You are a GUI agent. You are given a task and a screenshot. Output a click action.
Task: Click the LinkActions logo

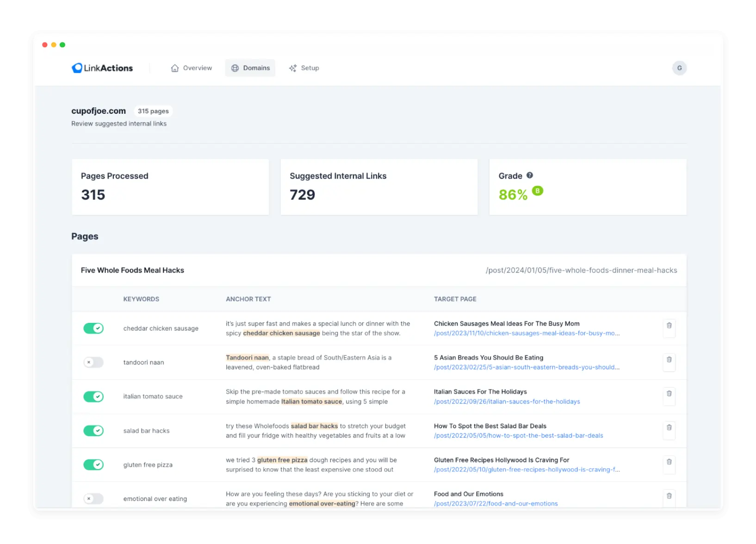pyautogui.click(x=102, y=68)
